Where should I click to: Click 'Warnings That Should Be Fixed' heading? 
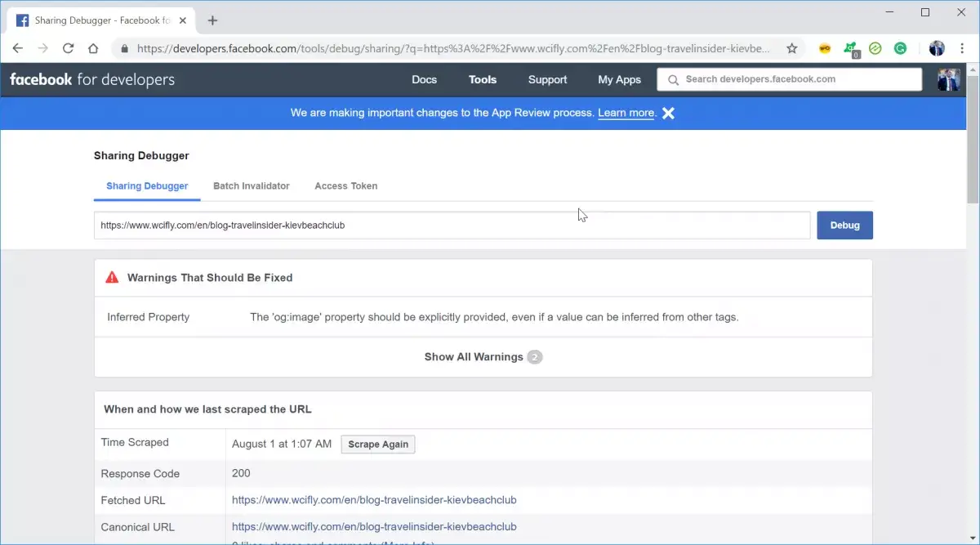(210, 278)
